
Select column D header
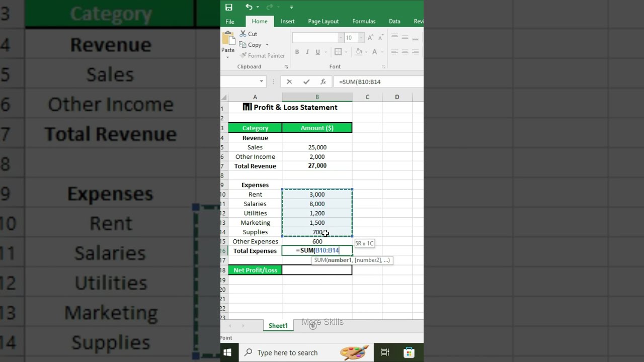[397, 97]
